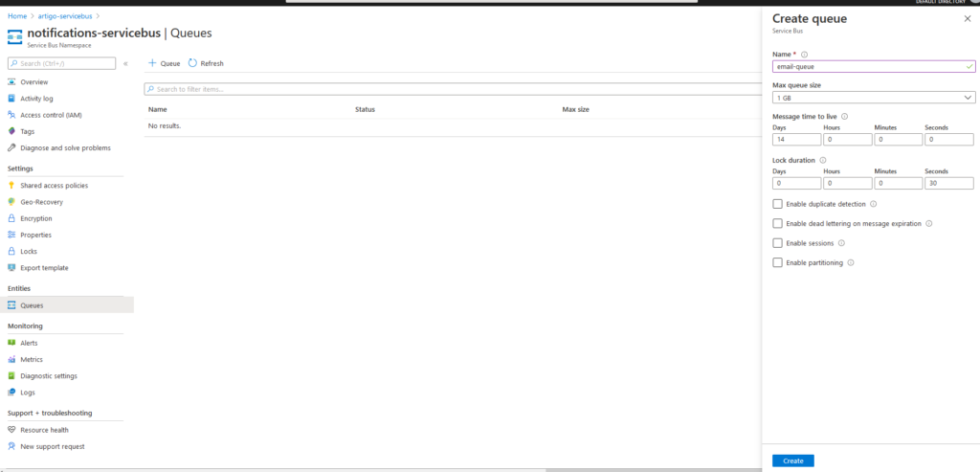Click info icon next to Lock duration
The width and height of the screenshot is (980, 472).
[x=822, y=160]
